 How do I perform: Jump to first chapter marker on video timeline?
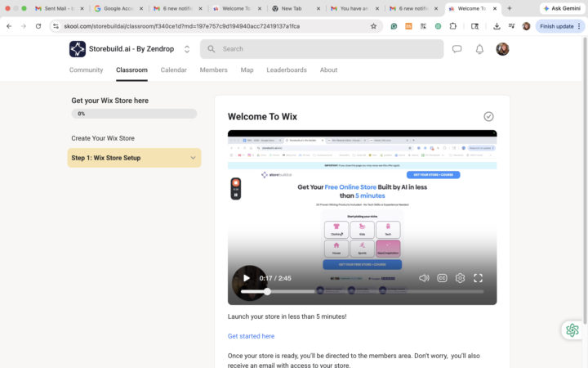320,290
